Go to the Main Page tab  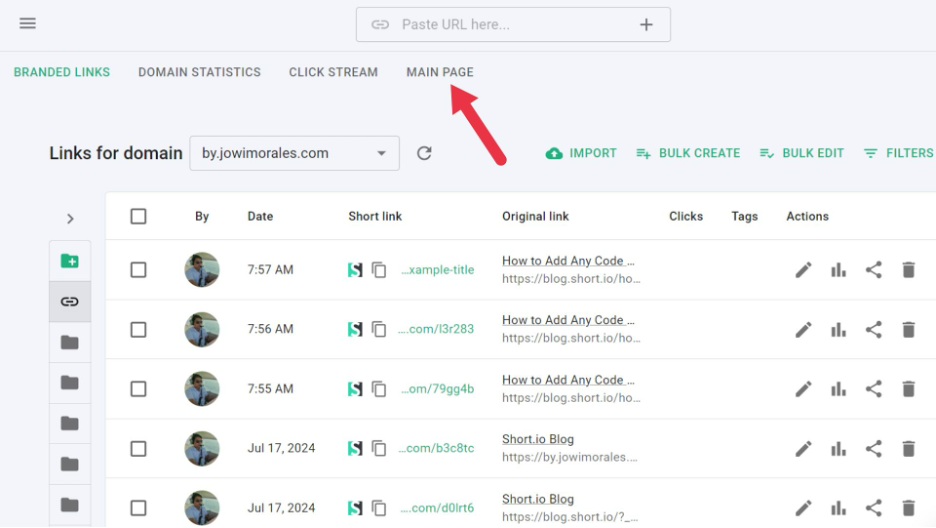pyautogui.click(x=440, y=72)
